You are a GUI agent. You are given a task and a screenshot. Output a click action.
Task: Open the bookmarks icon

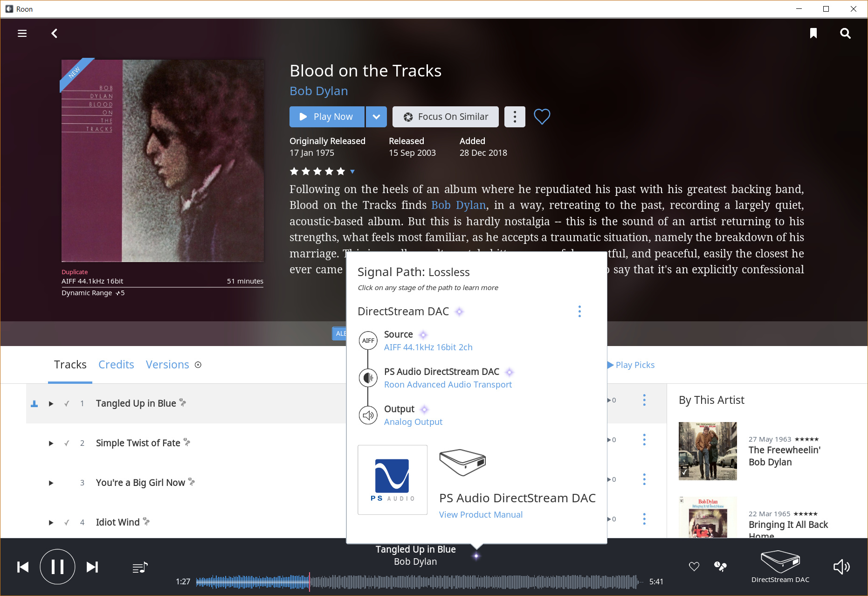click(x=813, y=33)
